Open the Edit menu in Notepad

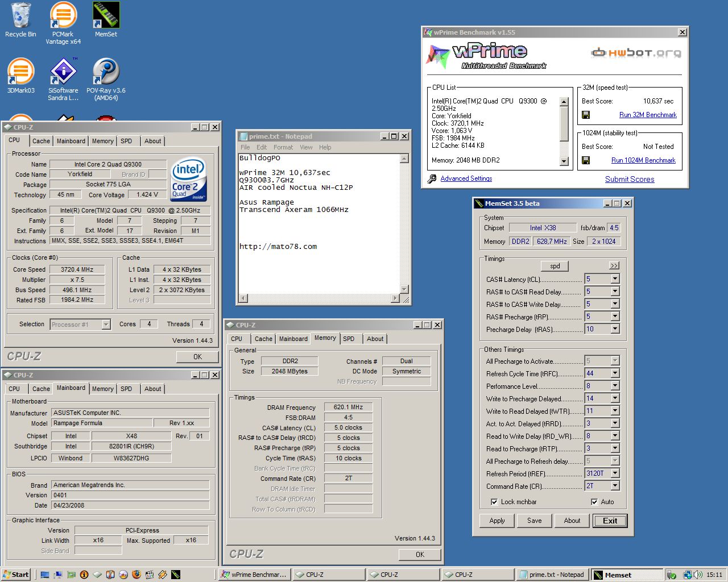click(262, 147)
